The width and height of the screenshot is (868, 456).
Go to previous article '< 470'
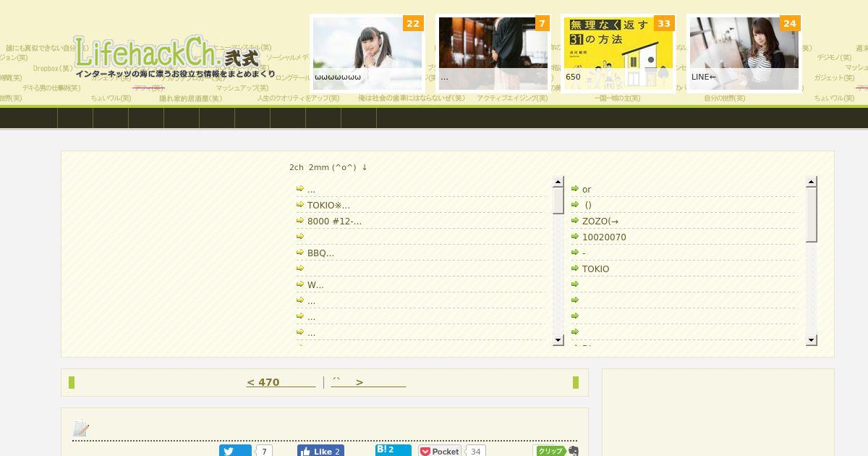(x=281, y=382)
